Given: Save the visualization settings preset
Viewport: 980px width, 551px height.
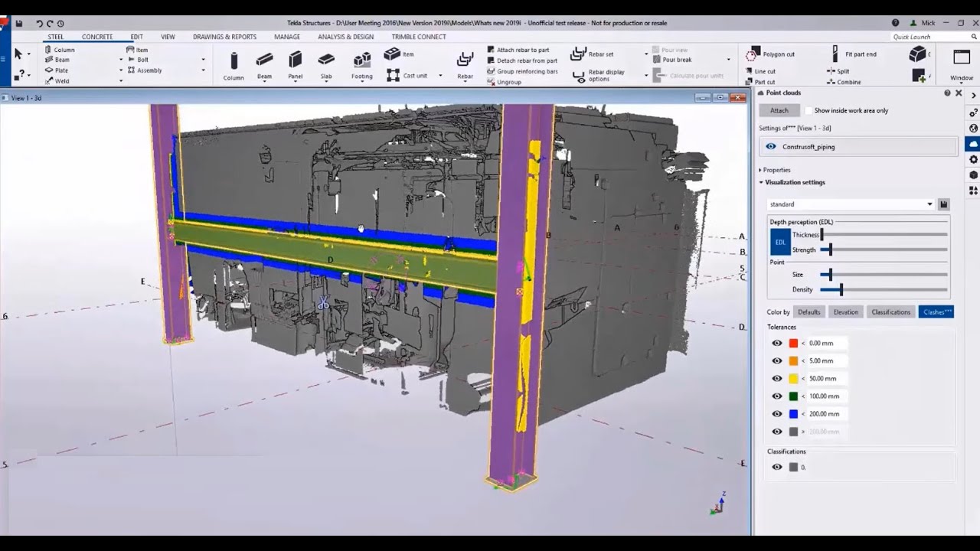Looking at the screenshot, I should (944, 204).
